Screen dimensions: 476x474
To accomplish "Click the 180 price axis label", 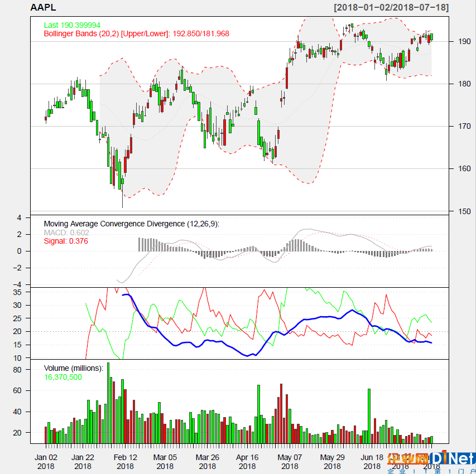I will (x=464, y=84).
